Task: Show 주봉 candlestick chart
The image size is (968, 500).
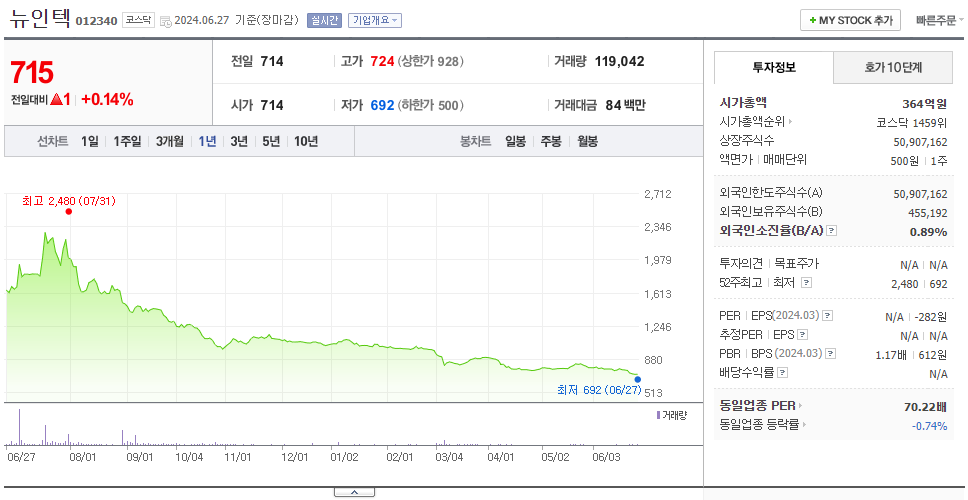Action: (551, 141)
